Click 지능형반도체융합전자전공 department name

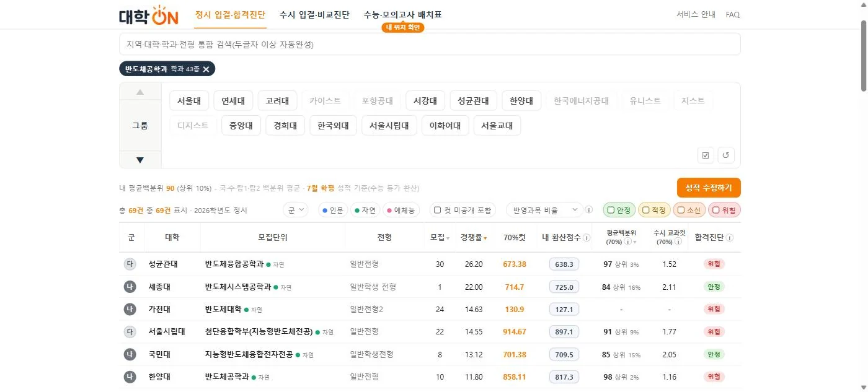[x=249, y=354]
